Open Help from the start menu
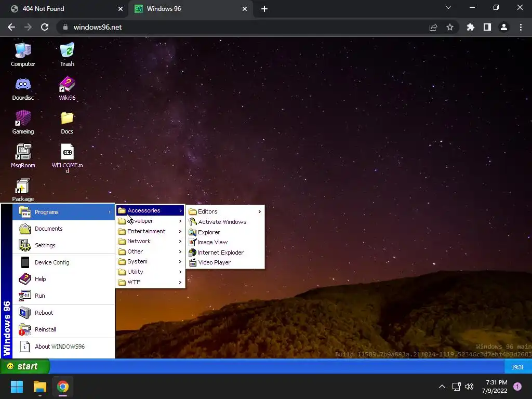Viewport: 532px width, 399px height. click(64, 279)
